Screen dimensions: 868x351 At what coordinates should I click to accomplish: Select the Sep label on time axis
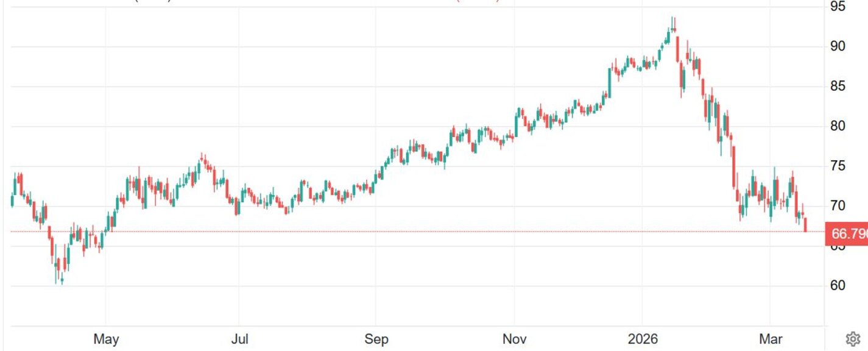tap(376, 339)
